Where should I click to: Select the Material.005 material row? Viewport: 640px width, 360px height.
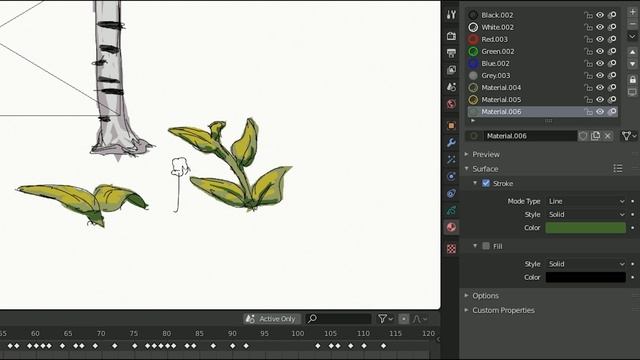[542, 100]
